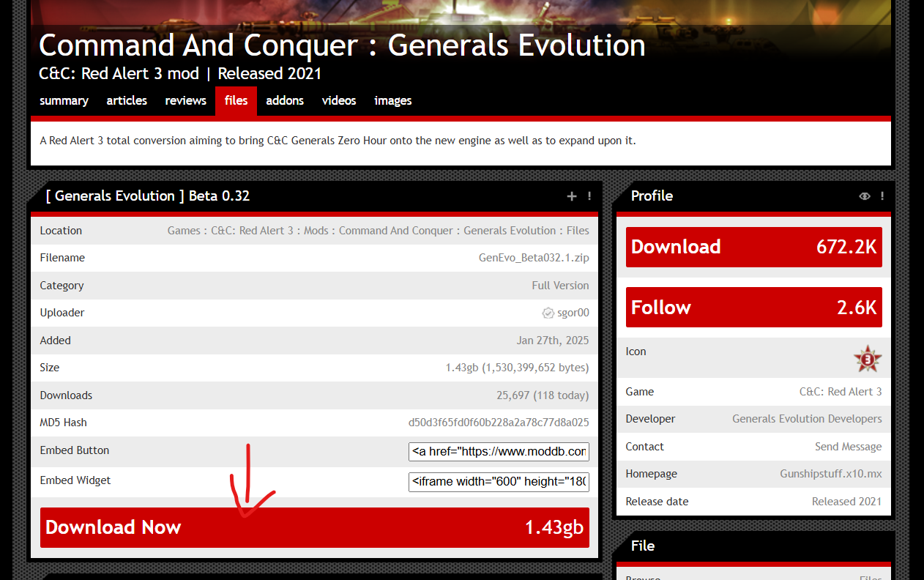Screen dimensions: 924x580
Task: Click the Red Alert 3 star icon
Action: pyautogui.click(x=868, y=359)
